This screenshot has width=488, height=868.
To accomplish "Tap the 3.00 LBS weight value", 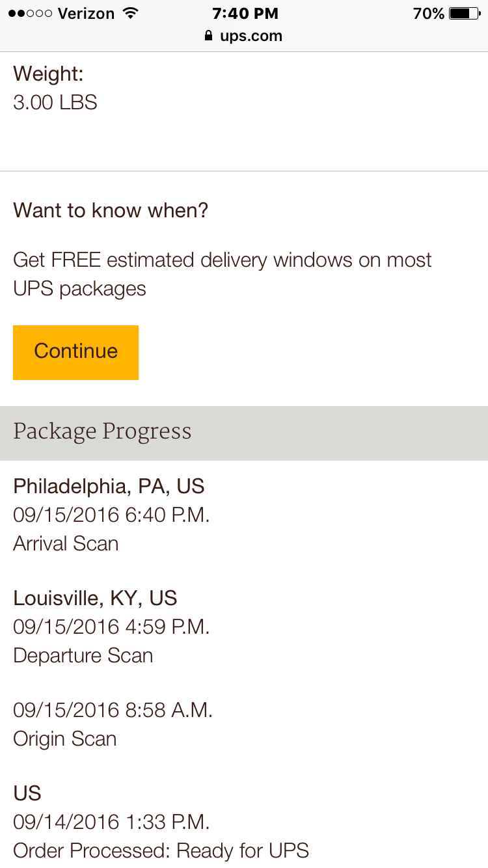I will tap(55, 102).
